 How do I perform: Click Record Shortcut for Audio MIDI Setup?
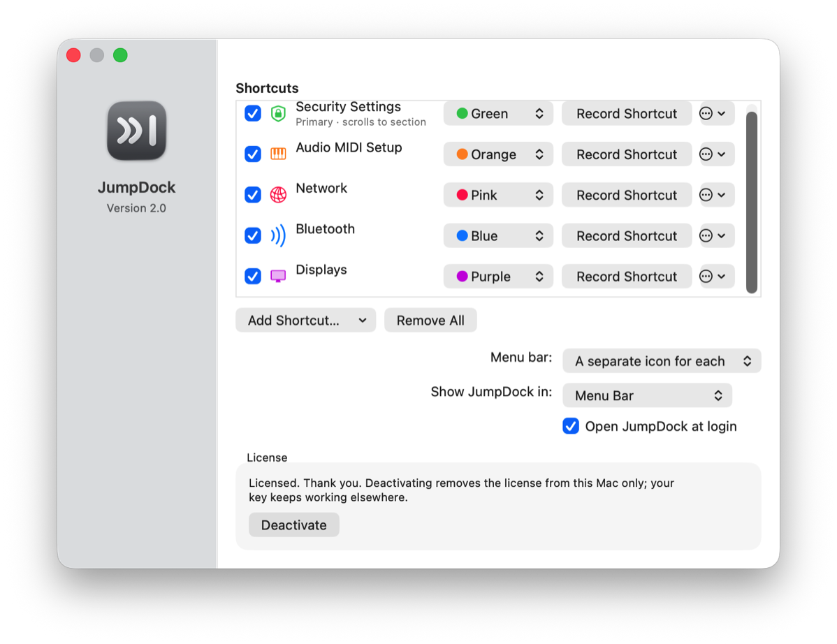(x=627, y=154)
